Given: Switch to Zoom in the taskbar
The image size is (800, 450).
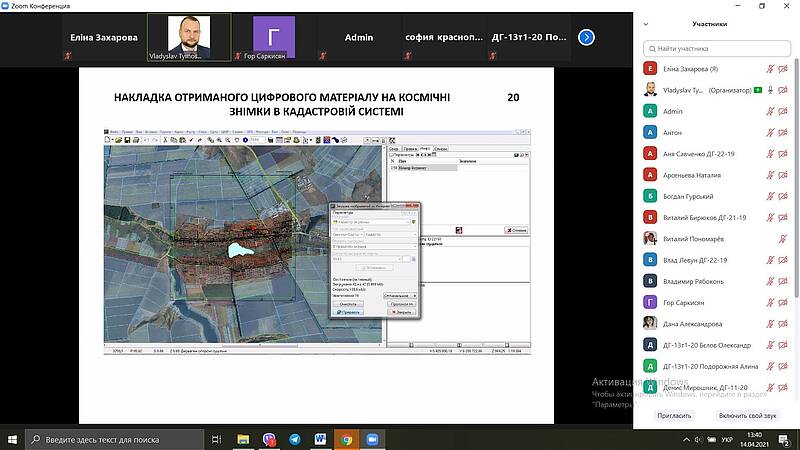Looking at the screenshot, I should [372, 439].
